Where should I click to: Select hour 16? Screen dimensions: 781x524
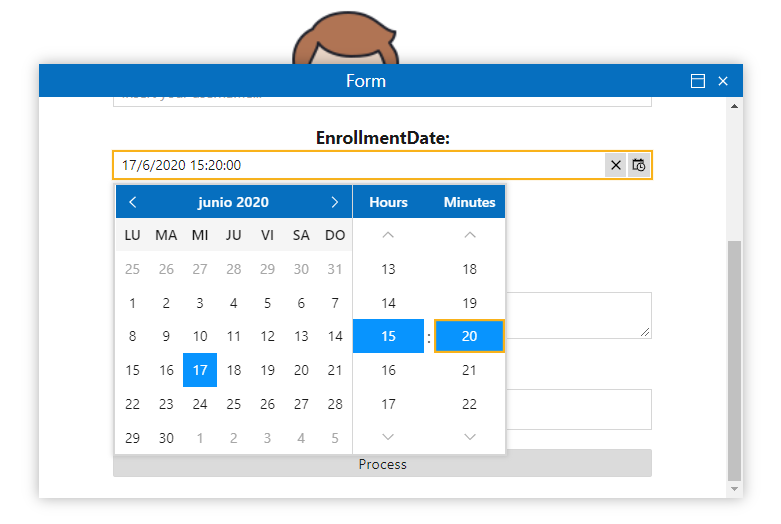pos(388,370)
